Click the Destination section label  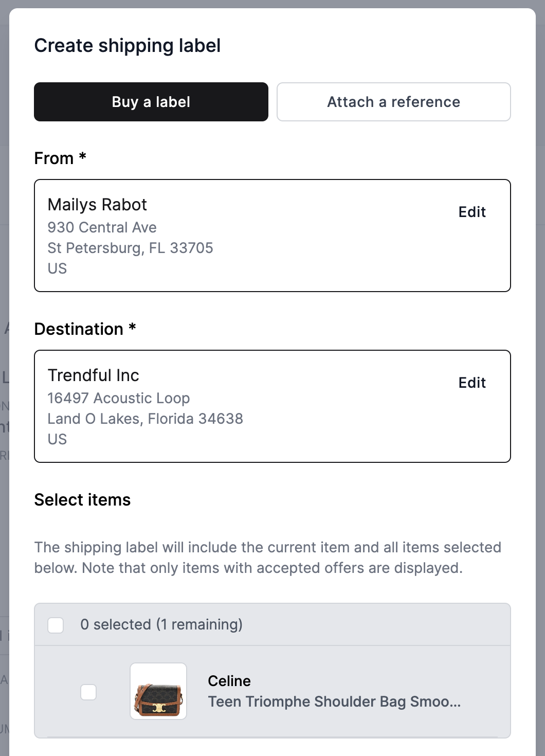[x=85, y=329]
